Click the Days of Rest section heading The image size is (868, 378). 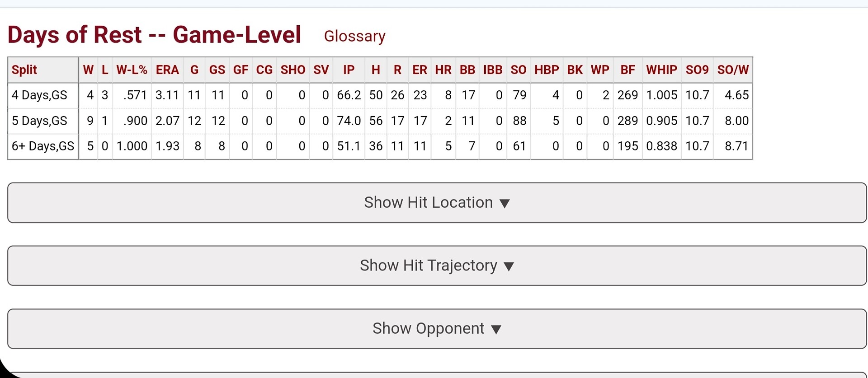tap(154, 35)
